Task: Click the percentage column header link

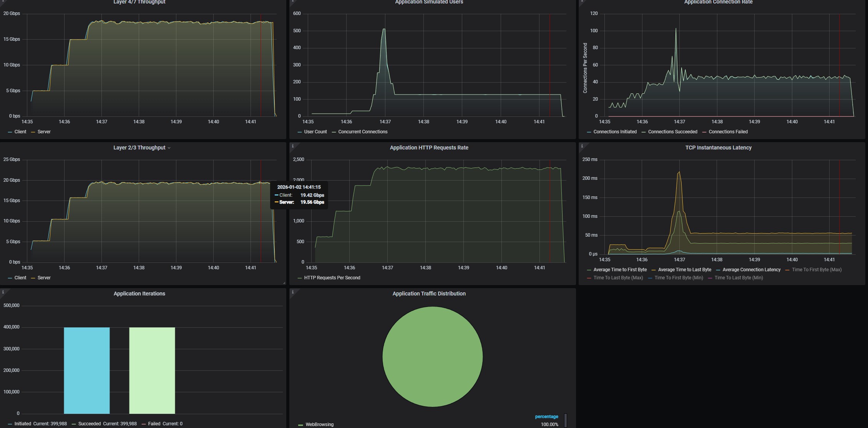Action: [546, 416]
